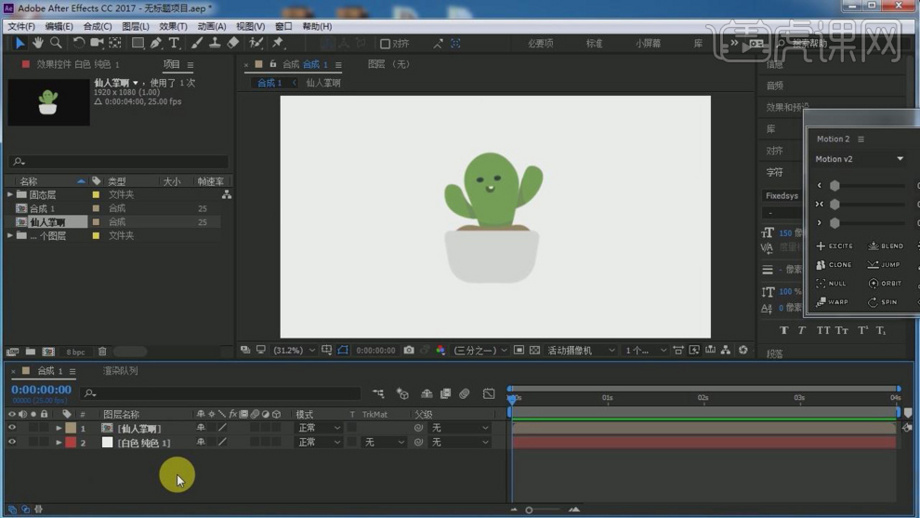
Task: Toggle visibility of 白色 纯色 1 layer
Action: [12, 442]
